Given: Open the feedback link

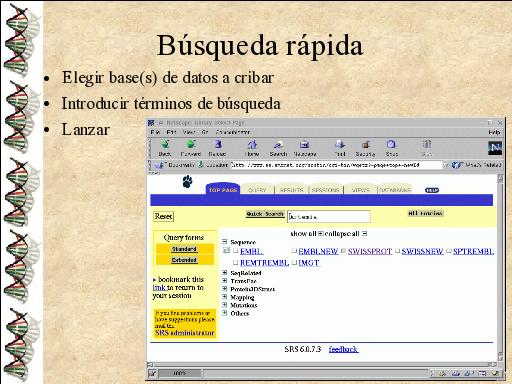Looking at the screenshot, I should click(343, 349).
